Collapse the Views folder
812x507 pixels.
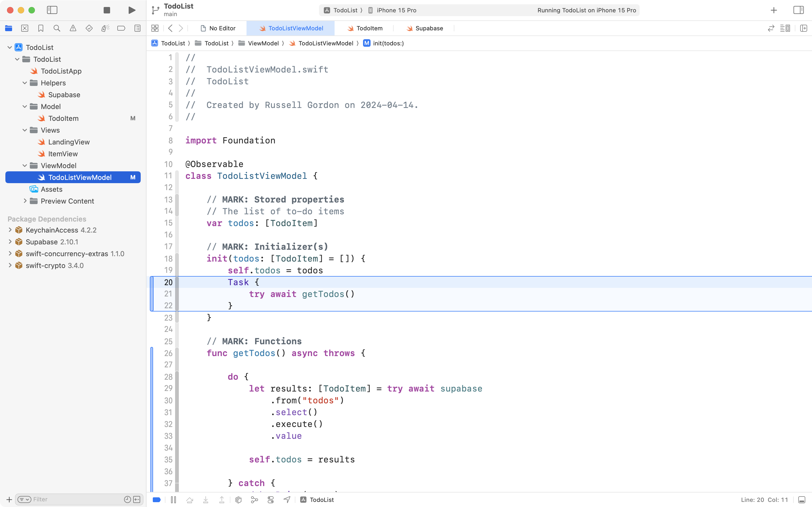point(24,130)
